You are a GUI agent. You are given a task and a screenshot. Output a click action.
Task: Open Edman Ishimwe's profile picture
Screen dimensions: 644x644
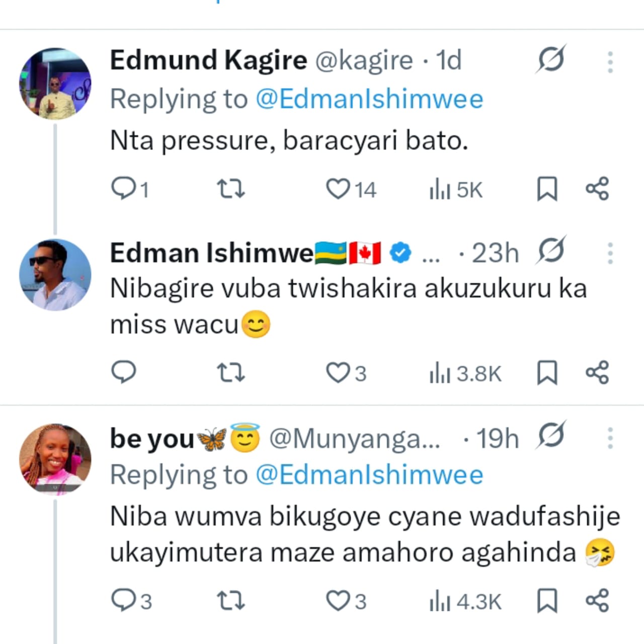[x=55, y=275]
